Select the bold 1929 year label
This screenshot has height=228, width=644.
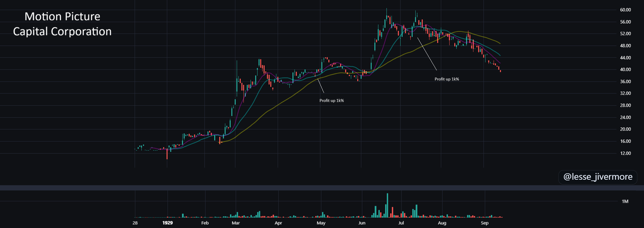click(168, 223)
